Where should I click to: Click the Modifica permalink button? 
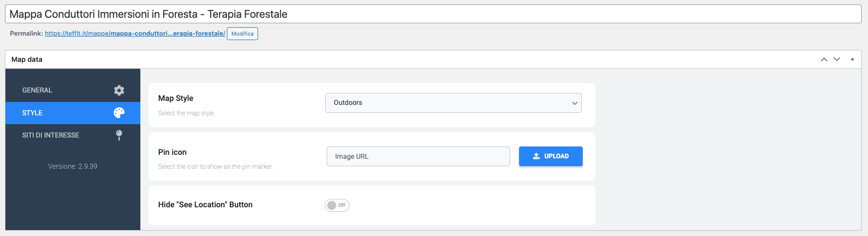point(242,34)
